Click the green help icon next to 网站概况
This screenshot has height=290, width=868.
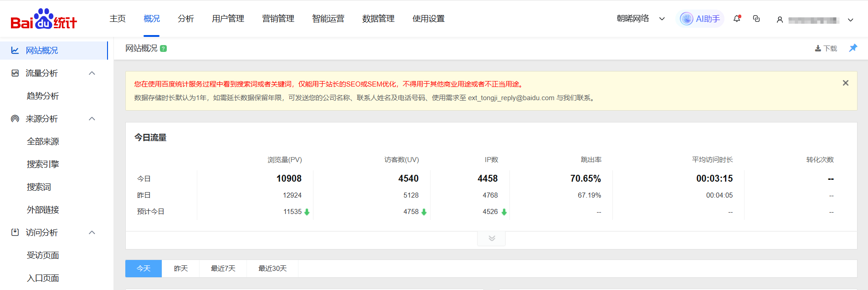164,49
